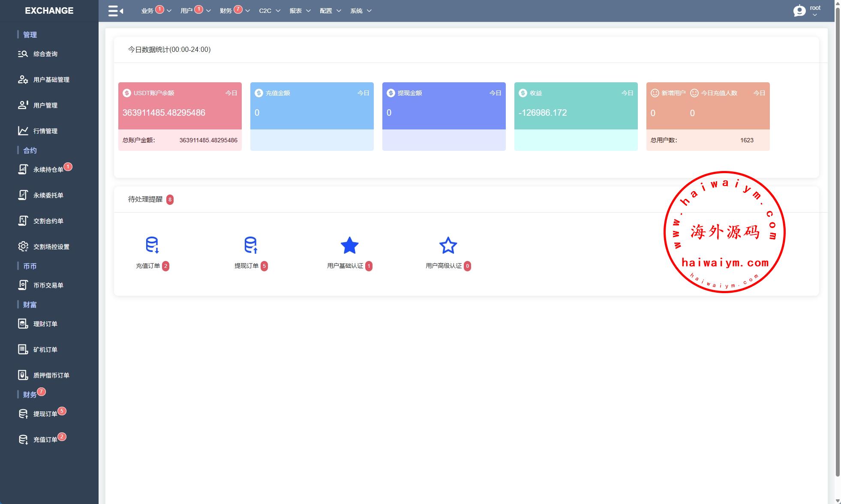Click 用户基础管理 user-gear icon in sidebar
This screenshot has width=841, height=504.
point(23,80)
